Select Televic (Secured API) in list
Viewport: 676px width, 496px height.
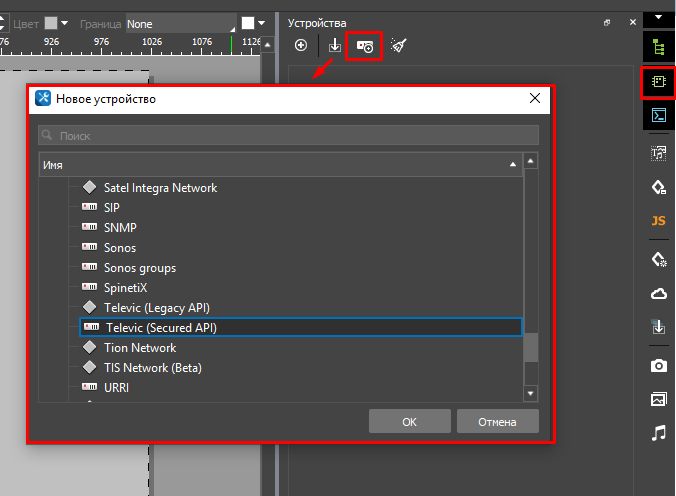[x=161, y=328]
